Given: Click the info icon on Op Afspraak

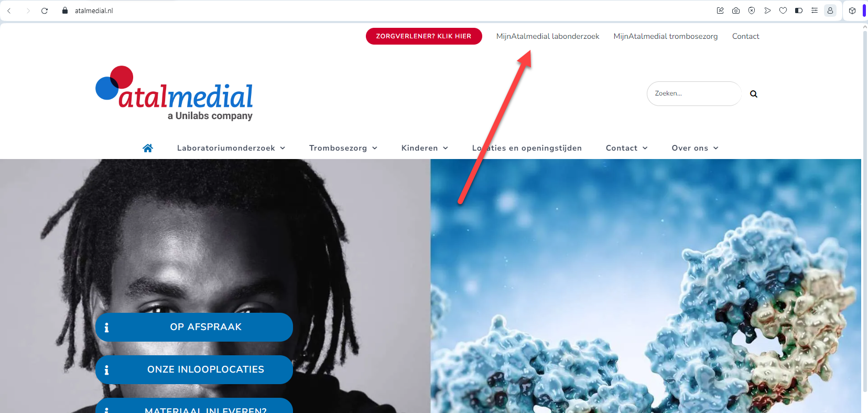Looking at the screenshot, I should [106, 327].
